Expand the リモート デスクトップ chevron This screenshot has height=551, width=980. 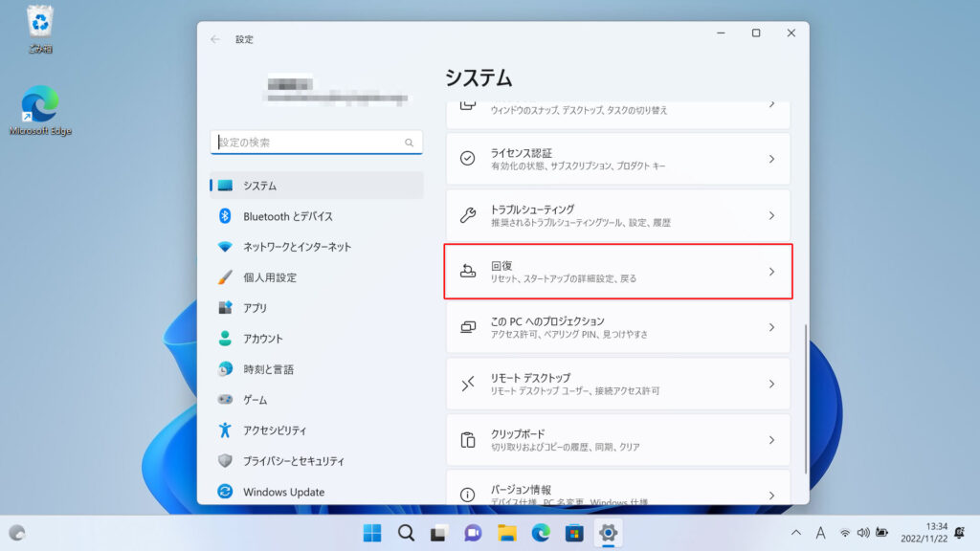coord(772,385)
